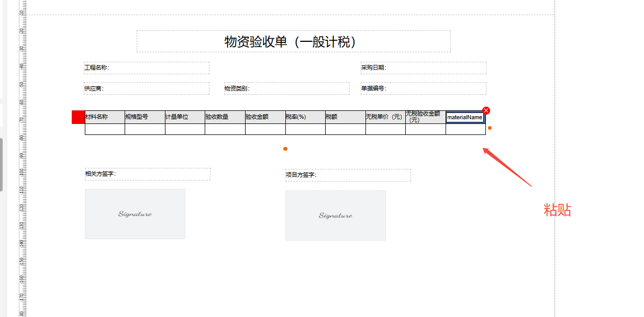Image resolution: width=644 pixels, height=317 pixels.
Task: Select the 单据编号 field
Action: [x=423, y=88]
